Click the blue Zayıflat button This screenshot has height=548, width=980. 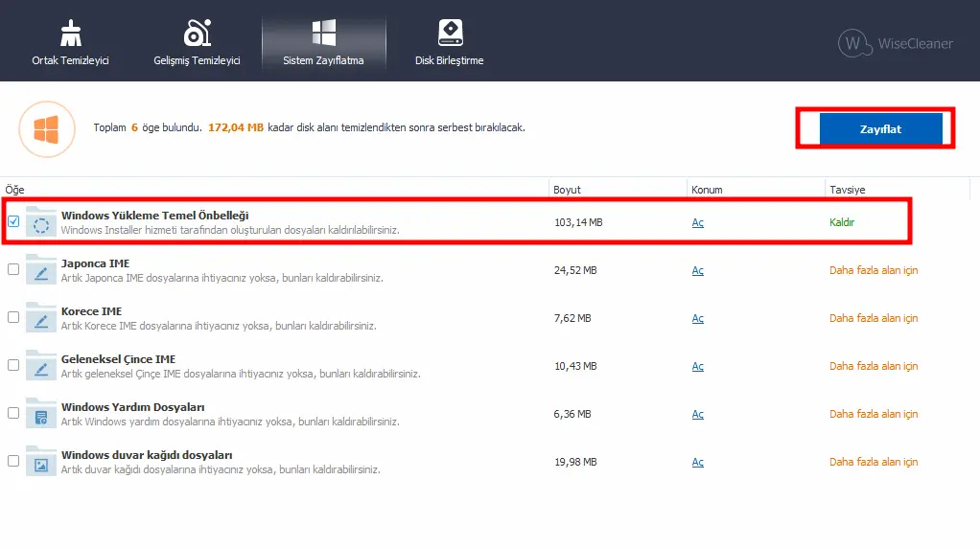click(x=880, y=128)
